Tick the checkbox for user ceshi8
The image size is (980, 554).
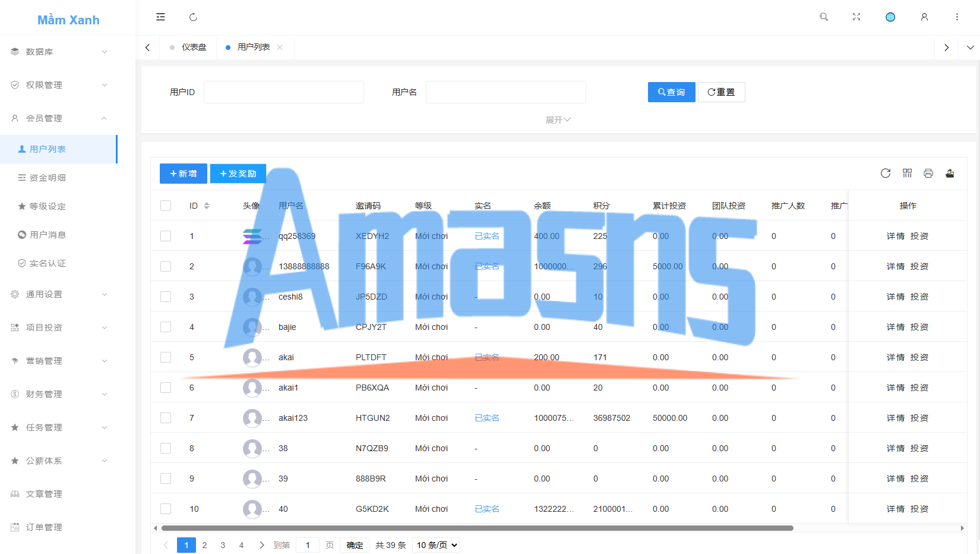pos(166,297)
